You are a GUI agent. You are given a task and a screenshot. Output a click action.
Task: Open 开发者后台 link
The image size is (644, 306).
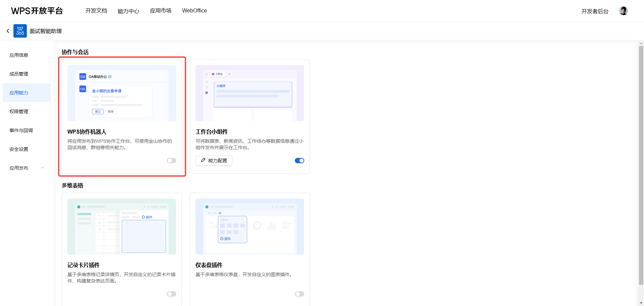coord(595,11)
